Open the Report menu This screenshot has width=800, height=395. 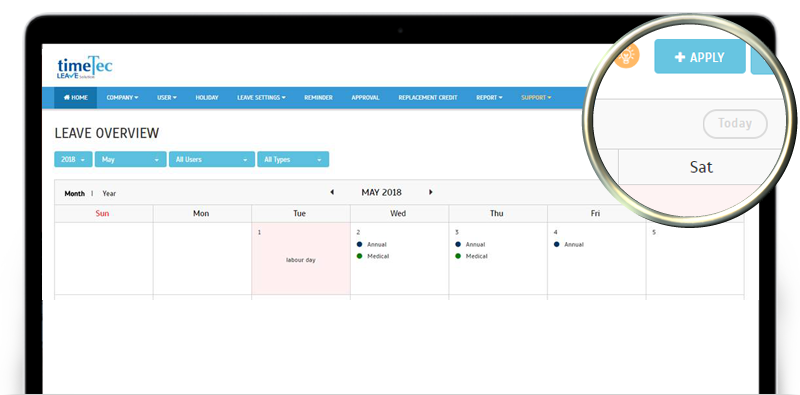(x=489, y=97)
